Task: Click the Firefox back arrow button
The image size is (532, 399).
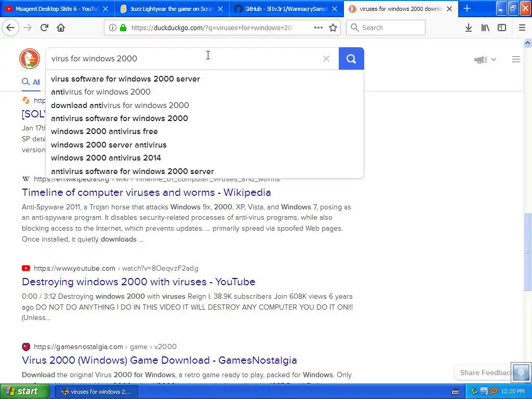Action: [10, 28]
